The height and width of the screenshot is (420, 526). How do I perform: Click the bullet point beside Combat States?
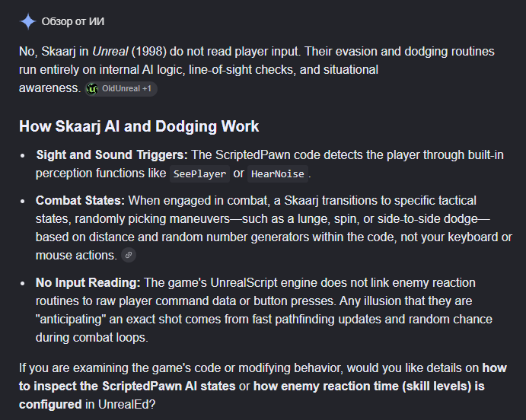[x=23, y=201]
